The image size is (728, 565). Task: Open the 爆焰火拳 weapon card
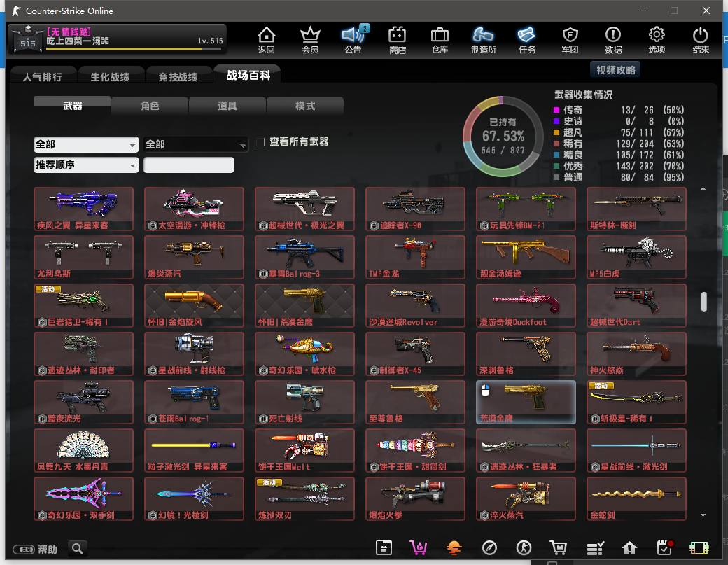coord(415,498)
